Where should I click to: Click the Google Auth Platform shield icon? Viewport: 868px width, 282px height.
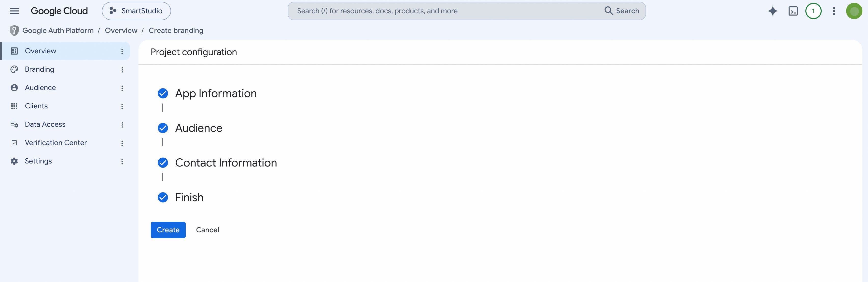[x=14, y=30]
